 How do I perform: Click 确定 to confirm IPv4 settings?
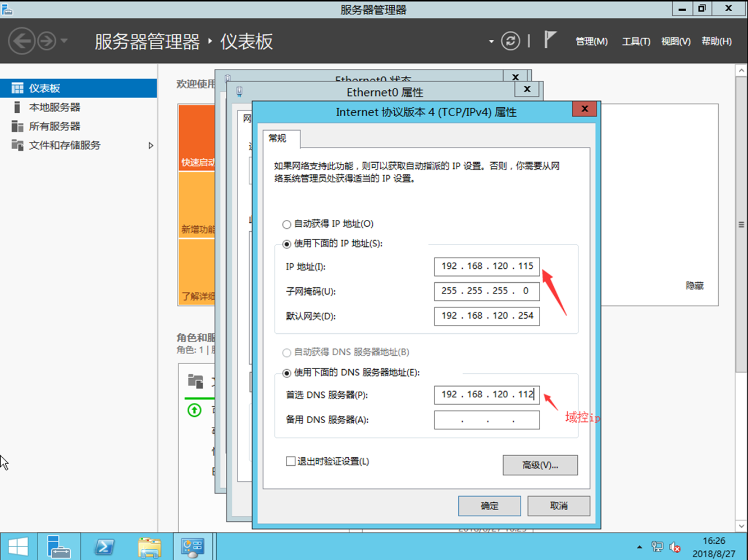(490, 506)
